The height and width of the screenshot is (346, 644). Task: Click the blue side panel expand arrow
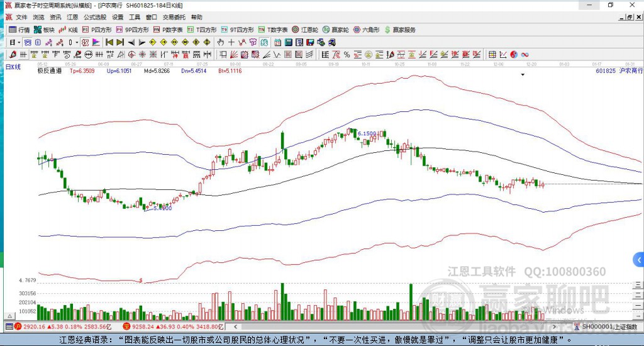[x=639, y=260]
